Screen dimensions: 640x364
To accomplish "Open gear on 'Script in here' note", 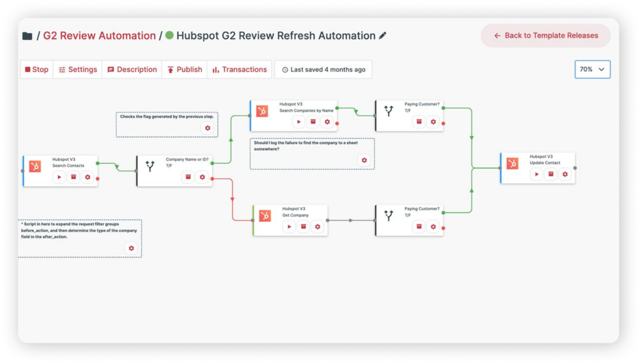I will coord(131,248).
